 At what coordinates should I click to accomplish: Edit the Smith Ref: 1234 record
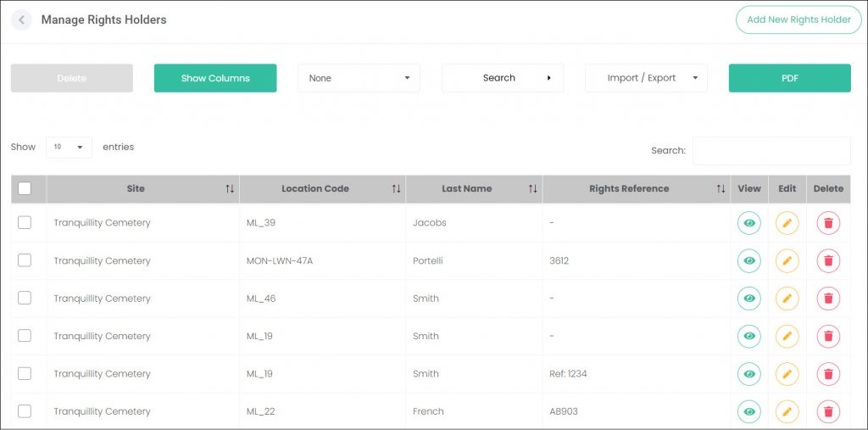coord(787,373)
